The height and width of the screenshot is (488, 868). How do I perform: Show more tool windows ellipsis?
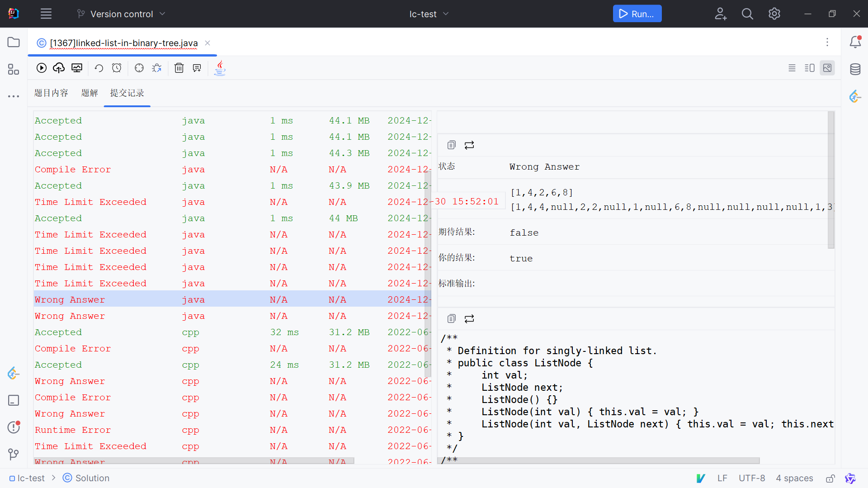tap(14, 96)
